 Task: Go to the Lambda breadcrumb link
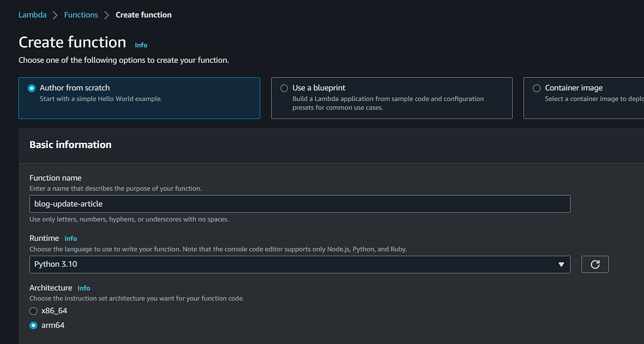[x=32, y=15]
